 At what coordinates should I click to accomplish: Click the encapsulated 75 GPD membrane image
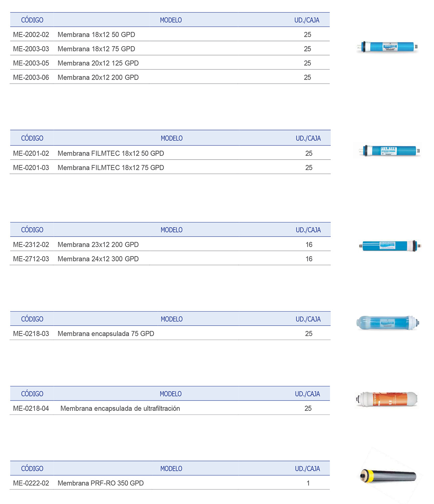[x=388, y=323]
